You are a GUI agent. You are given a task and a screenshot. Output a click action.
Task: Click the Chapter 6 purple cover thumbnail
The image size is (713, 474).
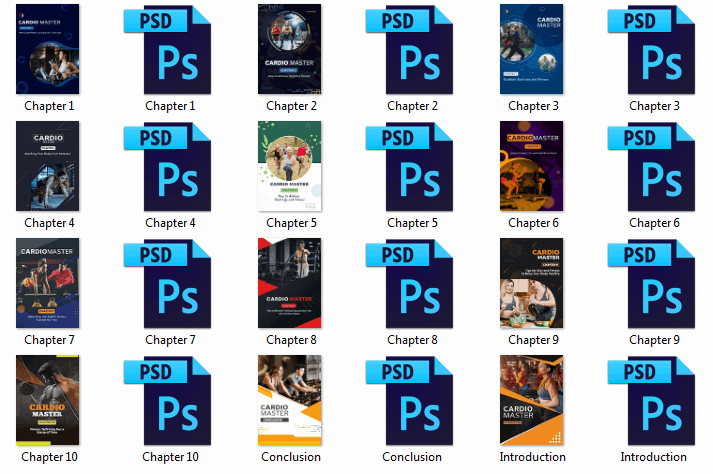coord(532,167)
